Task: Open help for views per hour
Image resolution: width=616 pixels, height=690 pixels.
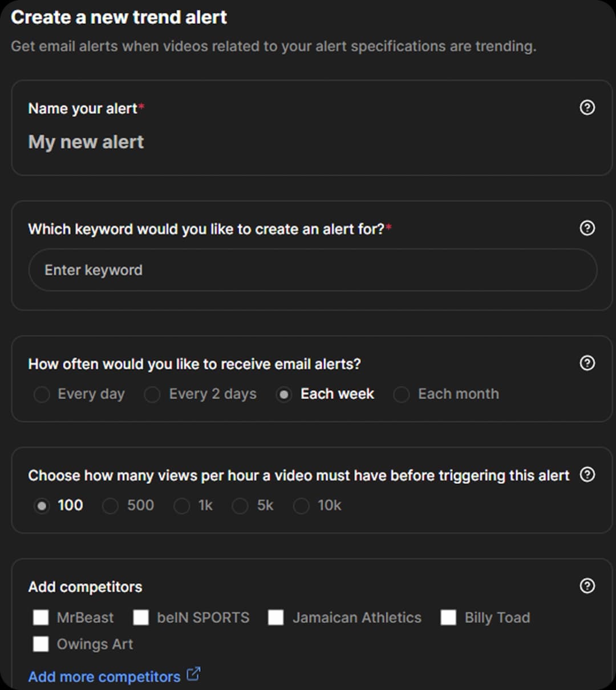Action: pos(587,475)
